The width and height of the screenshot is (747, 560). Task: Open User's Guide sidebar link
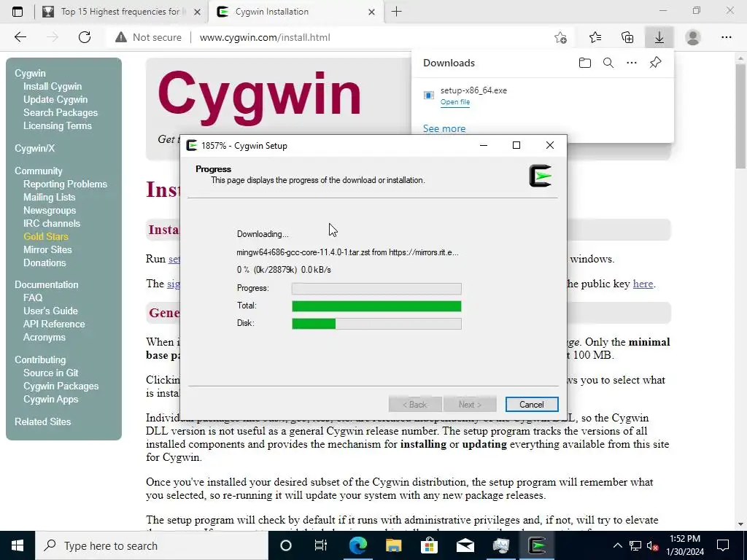click(50, 311)
